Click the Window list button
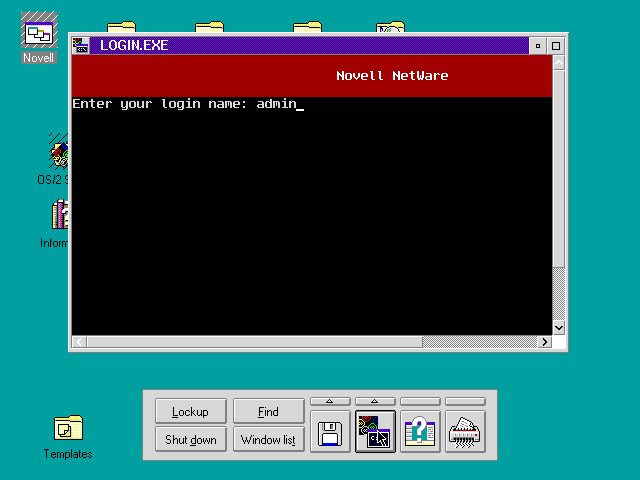This screenshot has height=480, width=640. (269, 439)
